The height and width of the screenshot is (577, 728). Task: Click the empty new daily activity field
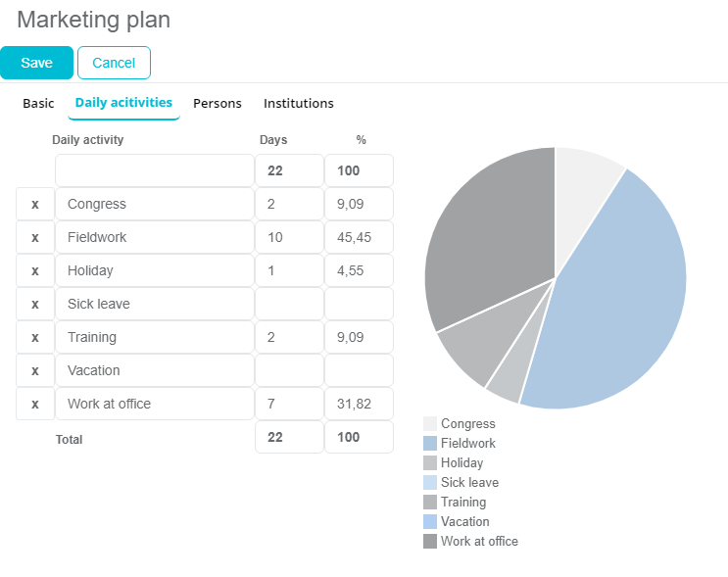[154, 170]
